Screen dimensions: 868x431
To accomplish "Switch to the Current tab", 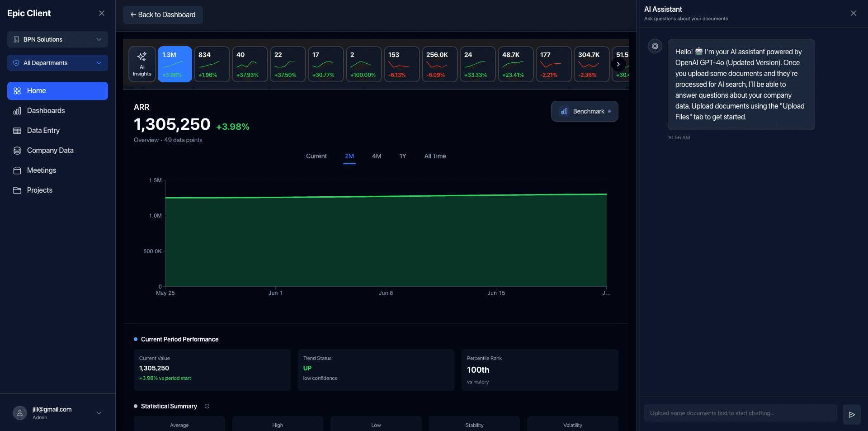I will pos(316,156).
